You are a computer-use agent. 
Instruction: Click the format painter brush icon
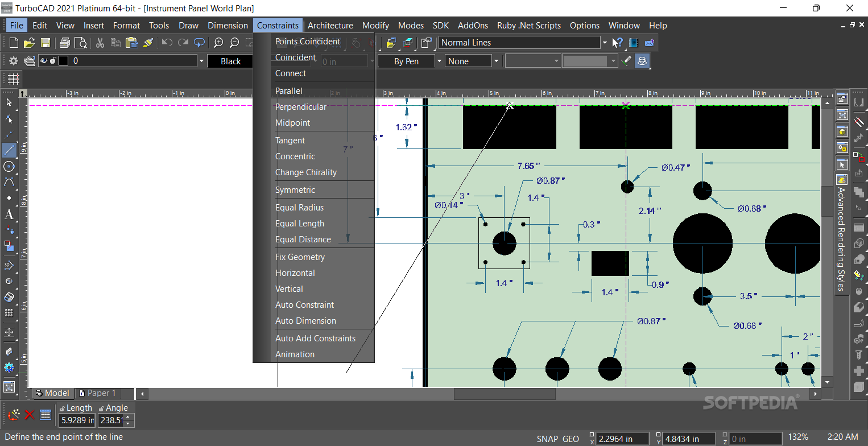click(x=148, y=43)
